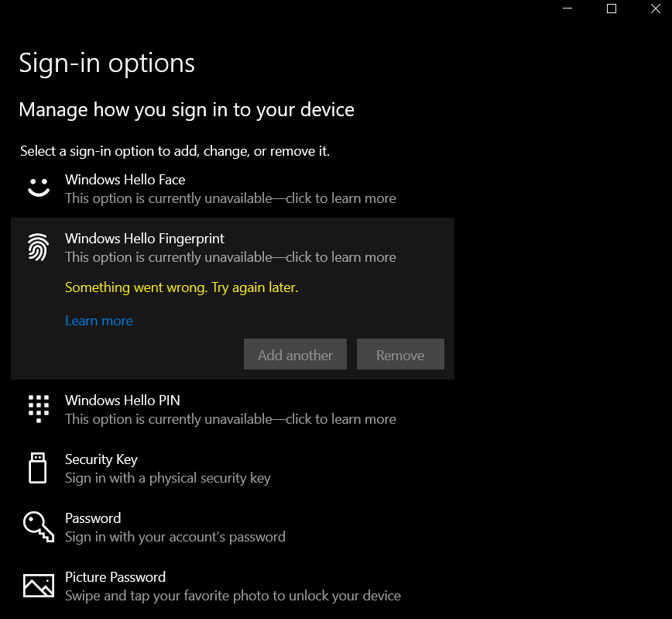Click the Remove fingerprint button
The width and height of the screenshot is (672, 619).
click(400, 354)
